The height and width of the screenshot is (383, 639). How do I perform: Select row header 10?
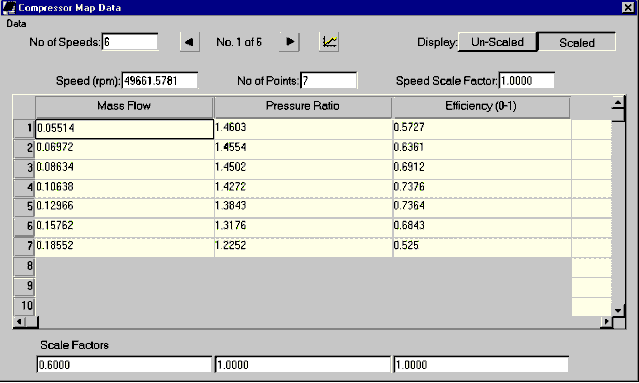[24, 306]
